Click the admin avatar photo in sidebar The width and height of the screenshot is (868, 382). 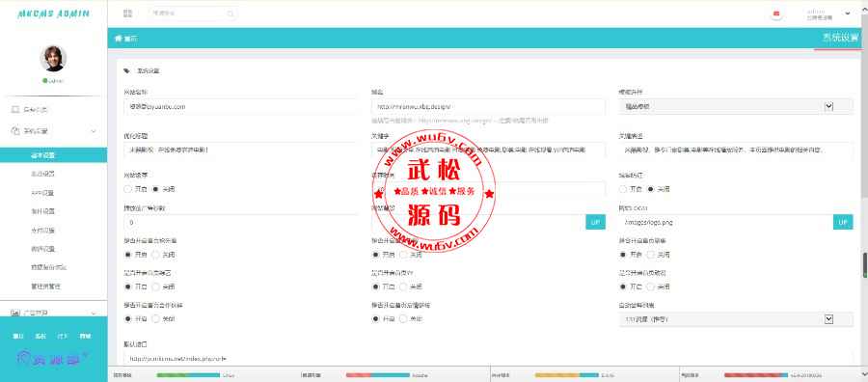pyautogui.click(x=53, y=58)
